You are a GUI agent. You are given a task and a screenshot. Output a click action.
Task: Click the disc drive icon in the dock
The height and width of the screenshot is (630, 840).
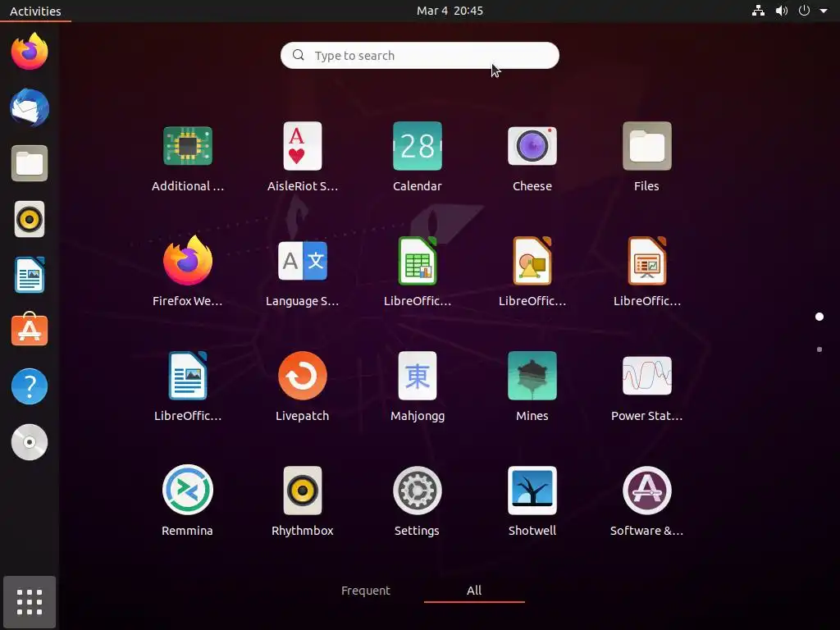point(30,442)
